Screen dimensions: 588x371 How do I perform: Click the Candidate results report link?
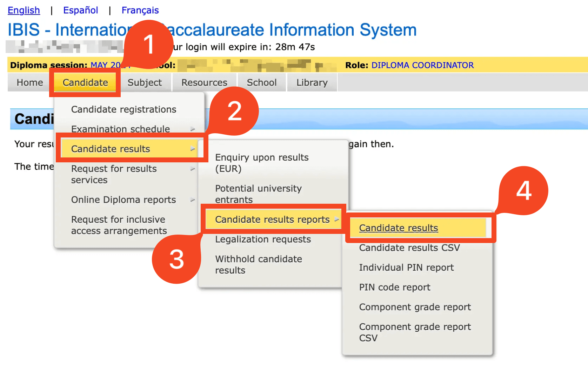point(399,228)
